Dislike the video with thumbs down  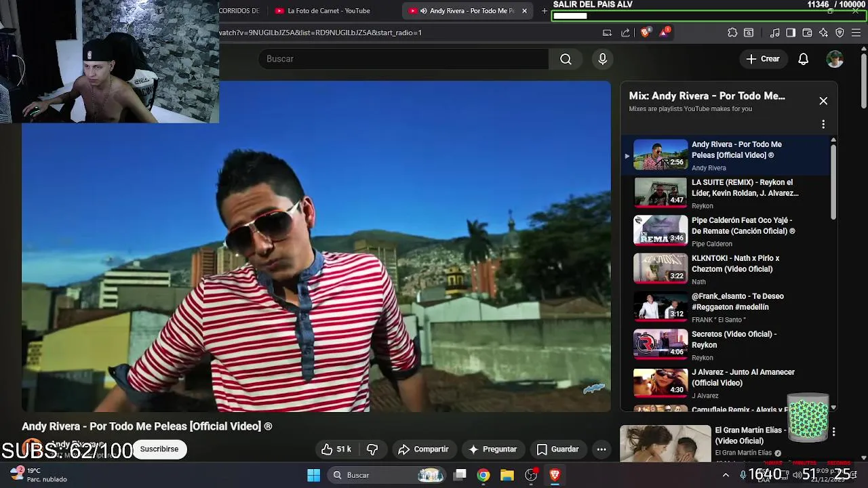372,449
